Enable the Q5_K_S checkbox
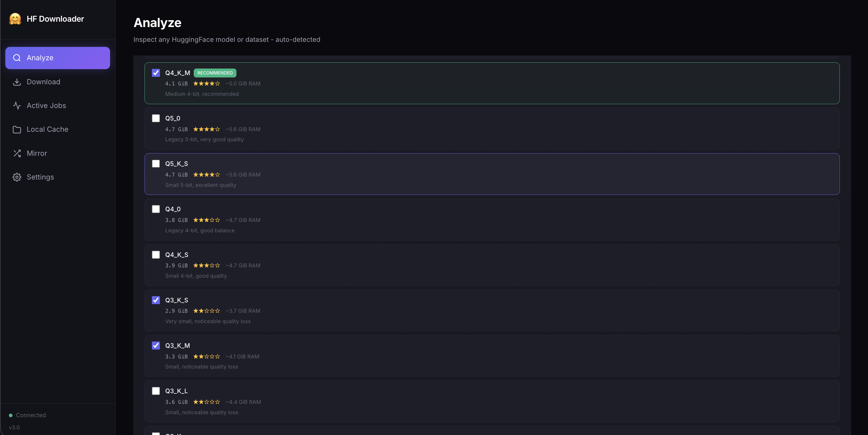Image resolution: width=868 pixels, height=435 pixels. pyautogui.click(x=156, y=164)
